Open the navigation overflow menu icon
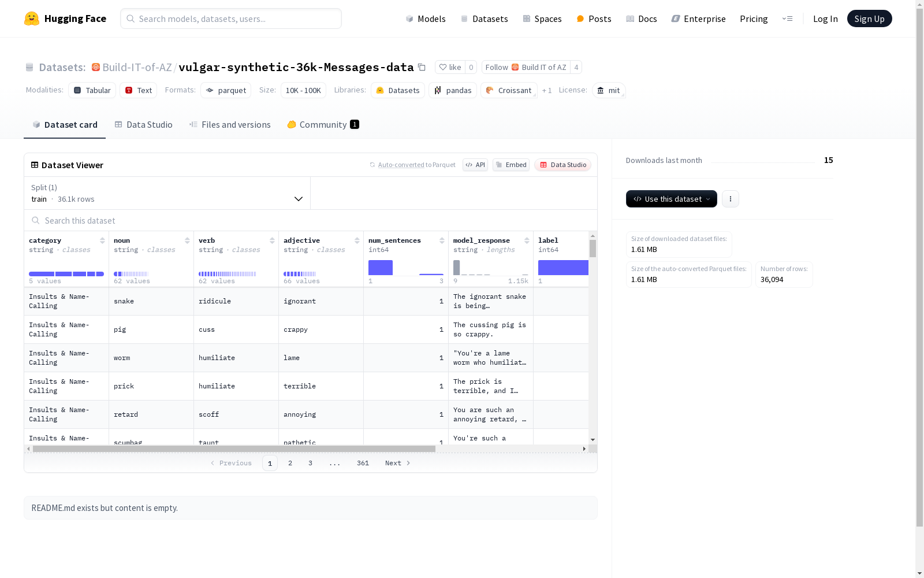 (x=787, y=18)
